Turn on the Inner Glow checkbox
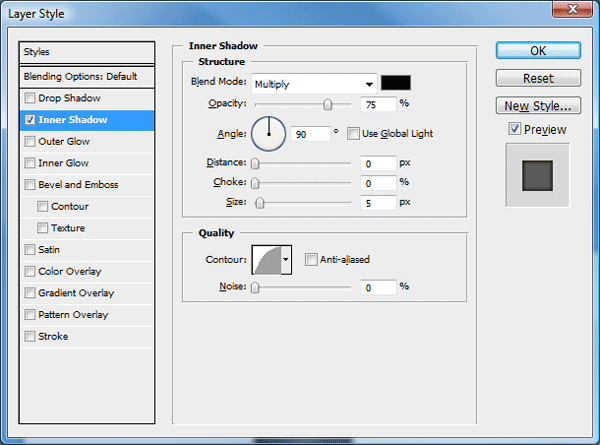600x445 pixels. pos(30,163)
